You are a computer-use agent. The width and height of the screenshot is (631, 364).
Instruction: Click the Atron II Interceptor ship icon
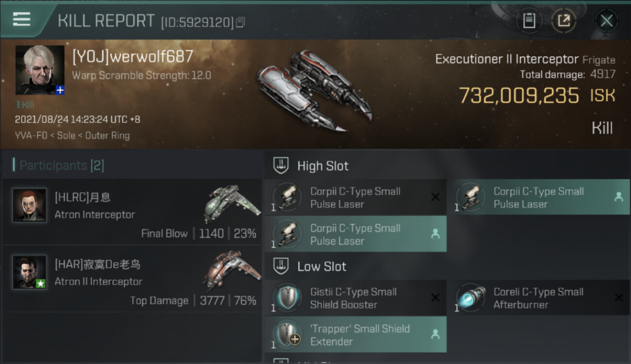click(x=232, y=270)
